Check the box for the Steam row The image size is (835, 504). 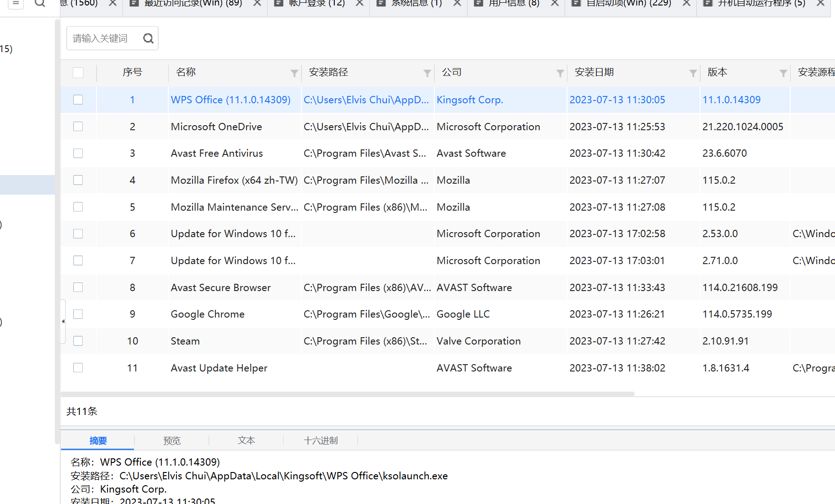point(78,341)
